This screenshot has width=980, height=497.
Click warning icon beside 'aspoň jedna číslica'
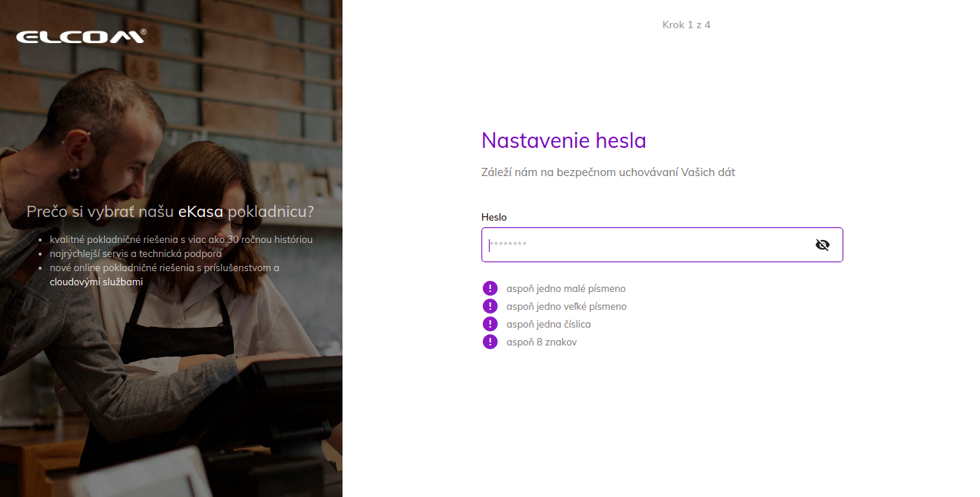click(x=490, y=324)
